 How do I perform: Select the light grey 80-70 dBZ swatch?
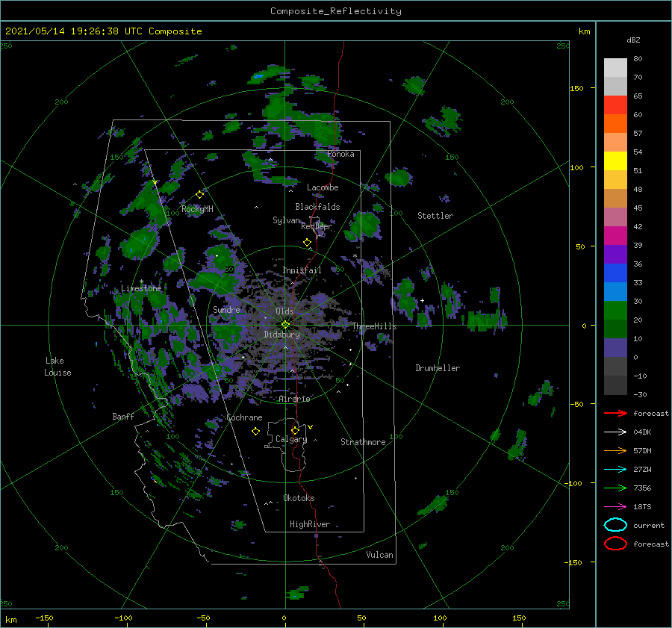click(615, 68)
